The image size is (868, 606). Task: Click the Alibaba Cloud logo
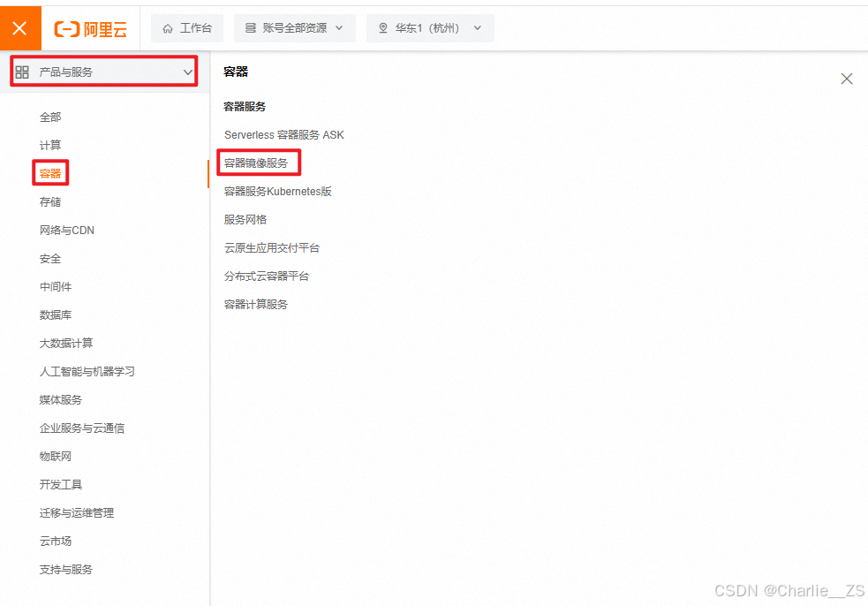point(91,29)
